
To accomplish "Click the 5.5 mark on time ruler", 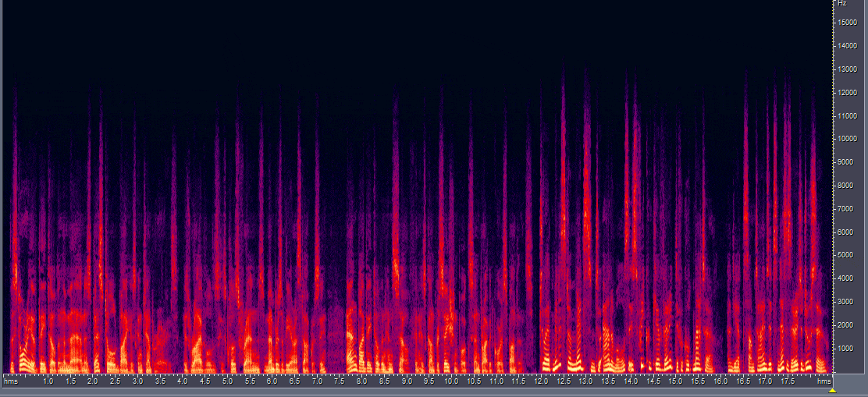I will coord(250,381).
